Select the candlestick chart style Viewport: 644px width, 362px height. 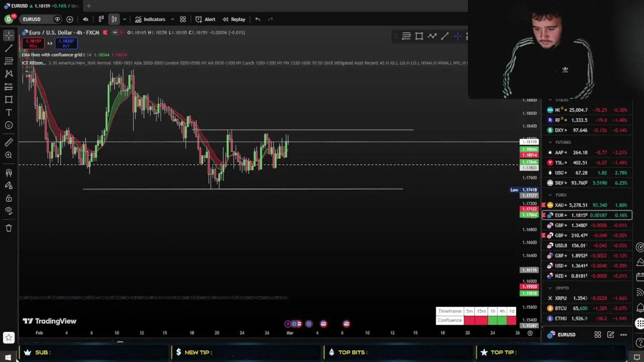(x=114, y=19)
